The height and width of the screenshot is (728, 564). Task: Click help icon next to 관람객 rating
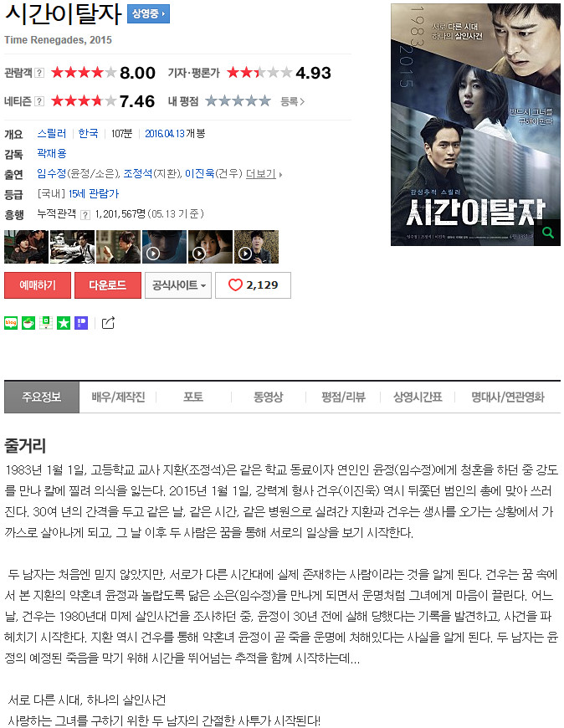39,73
